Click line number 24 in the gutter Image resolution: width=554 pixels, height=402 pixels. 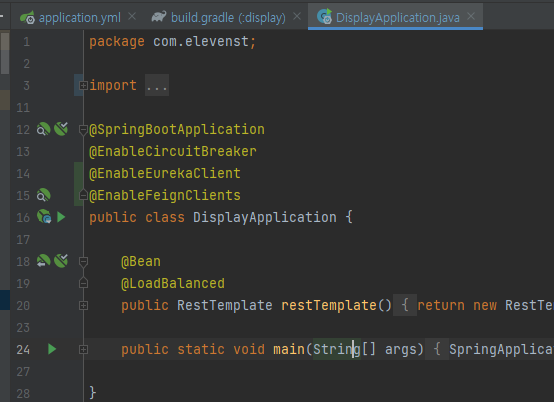coord(23,350)
